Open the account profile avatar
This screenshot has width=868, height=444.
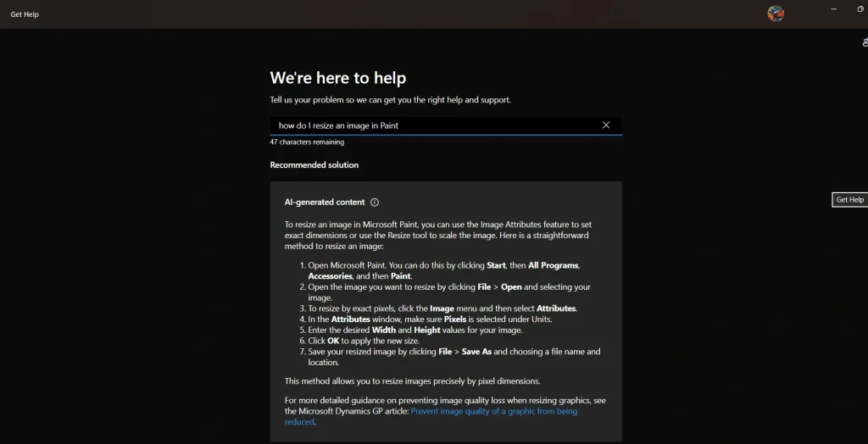[775, 14]
